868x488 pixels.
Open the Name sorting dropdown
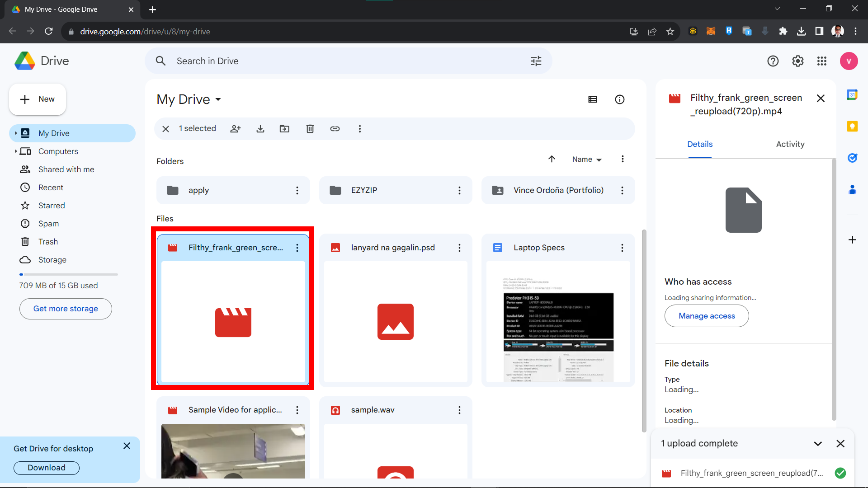click(586, 159)
